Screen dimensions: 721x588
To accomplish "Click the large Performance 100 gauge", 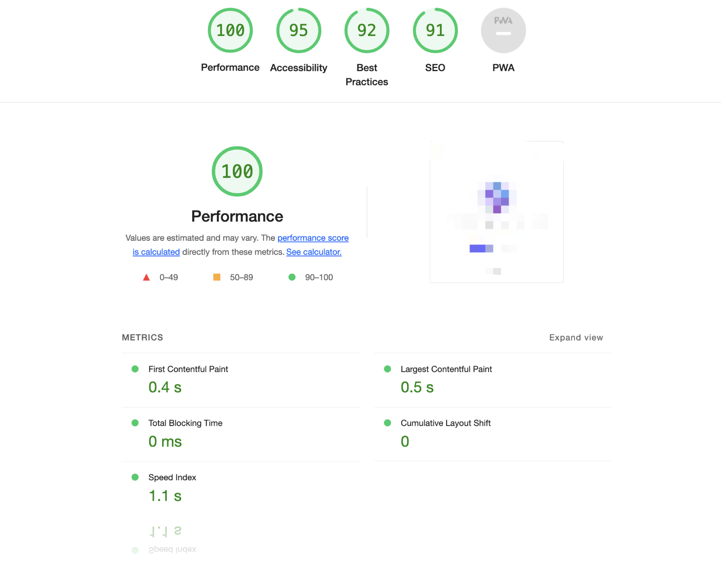I will [x=237, y=171].
